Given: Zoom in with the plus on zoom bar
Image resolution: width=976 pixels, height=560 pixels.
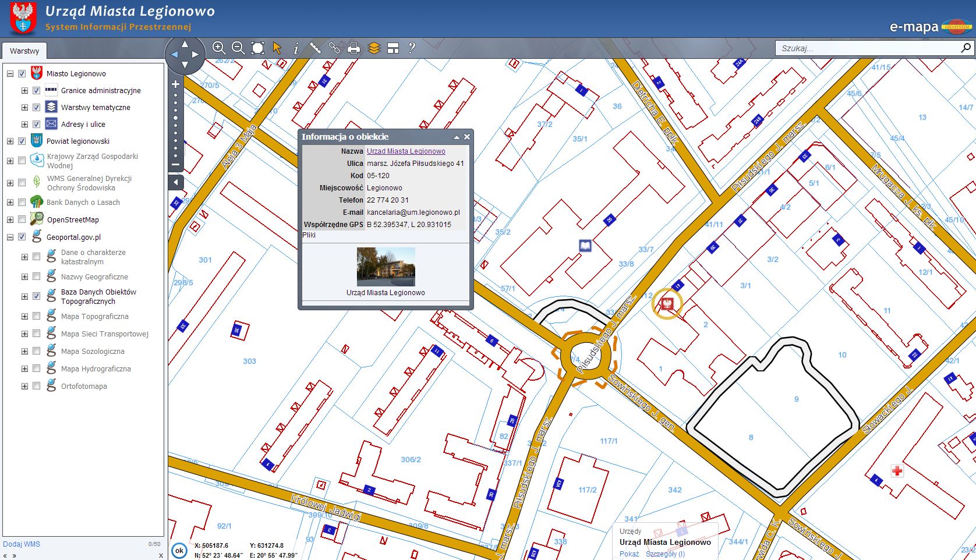Looking at the screenshot, I should pos(175,84).
